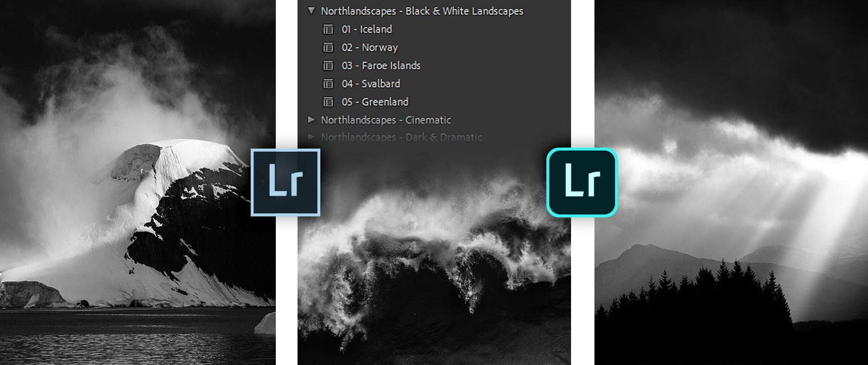Viewport: 868px width, 365px height.
Task: Click the preset icon beside 03 - Faroe Islands
Action: click(x=328, y=66)
